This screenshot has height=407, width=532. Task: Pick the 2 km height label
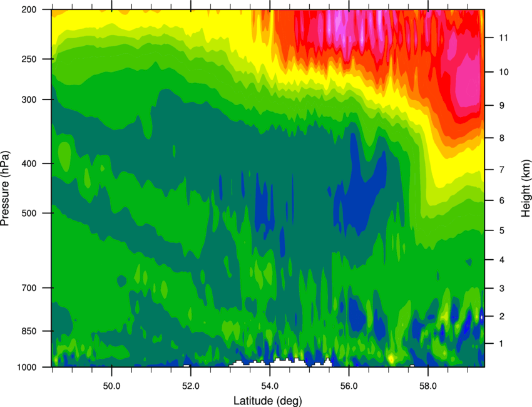[502, 316]
